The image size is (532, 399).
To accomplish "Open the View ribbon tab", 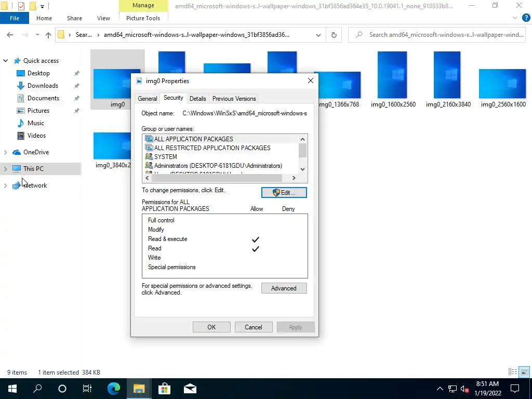I will coord(103,18).
